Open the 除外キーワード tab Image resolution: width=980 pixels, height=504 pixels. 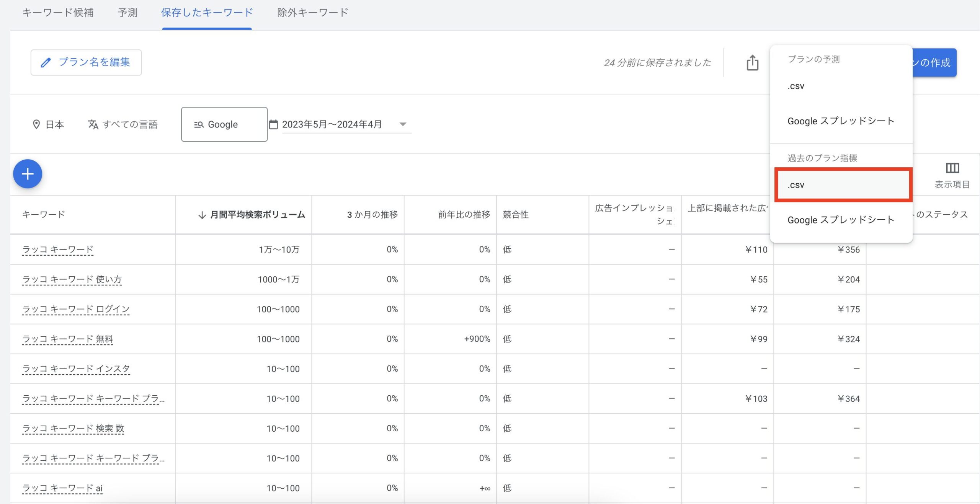313,13
